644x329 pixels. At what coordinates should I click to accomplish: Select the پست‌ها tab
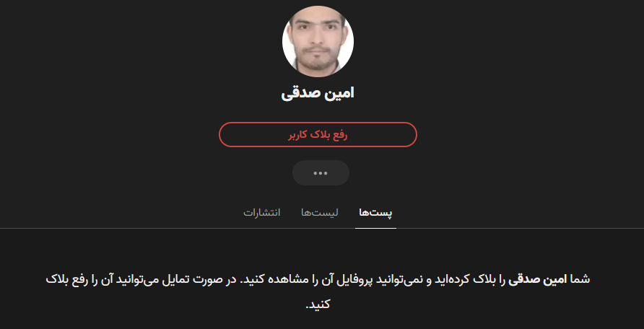pyautogui.click(x=375, y=213)
